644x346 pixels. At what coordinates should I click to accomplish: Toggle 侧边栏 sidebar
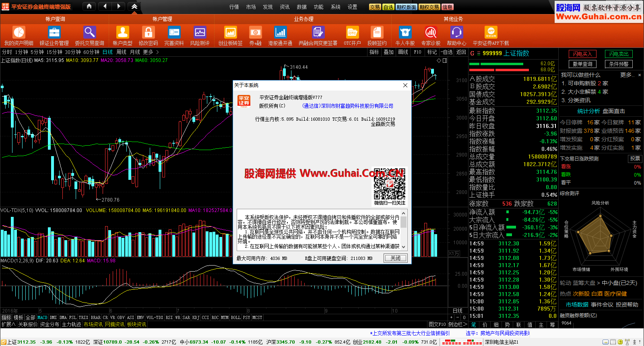tap(457, 324)
